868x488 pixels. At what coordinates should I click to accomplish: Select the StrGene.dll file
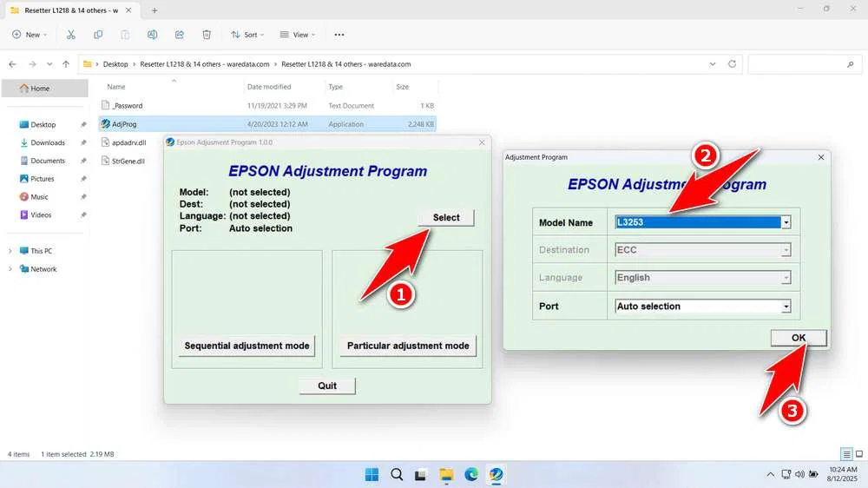pyautogui.click(x=128, y=162)
